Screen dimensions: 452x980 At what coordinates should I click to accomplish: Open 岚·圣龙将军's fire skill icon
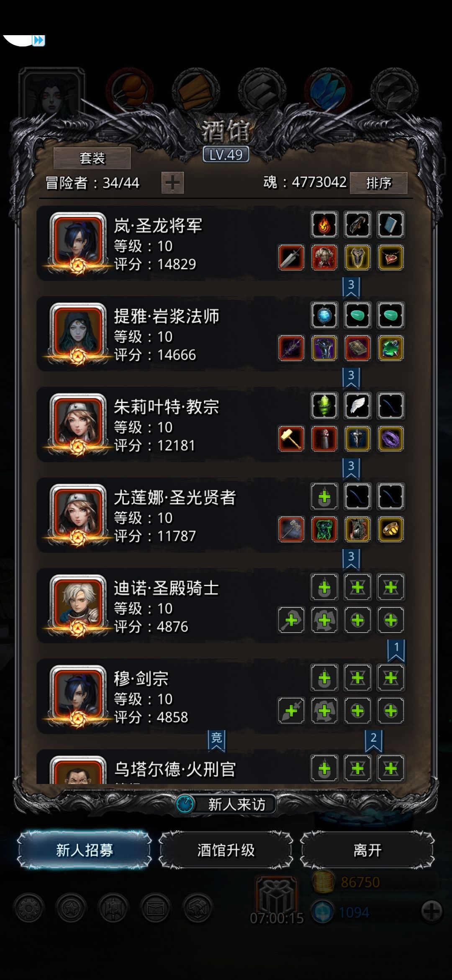point(324,225)
